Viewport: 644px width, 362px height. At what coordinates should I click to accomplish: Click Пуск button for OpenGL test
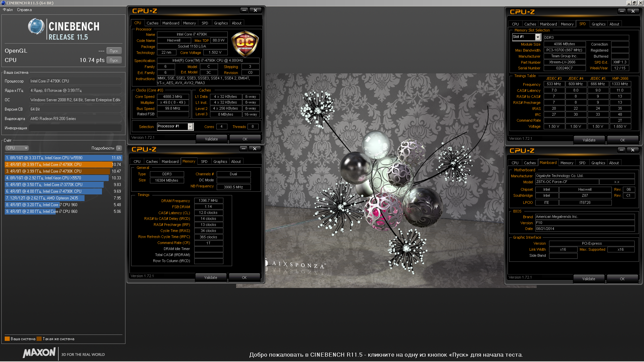(114, 51)
